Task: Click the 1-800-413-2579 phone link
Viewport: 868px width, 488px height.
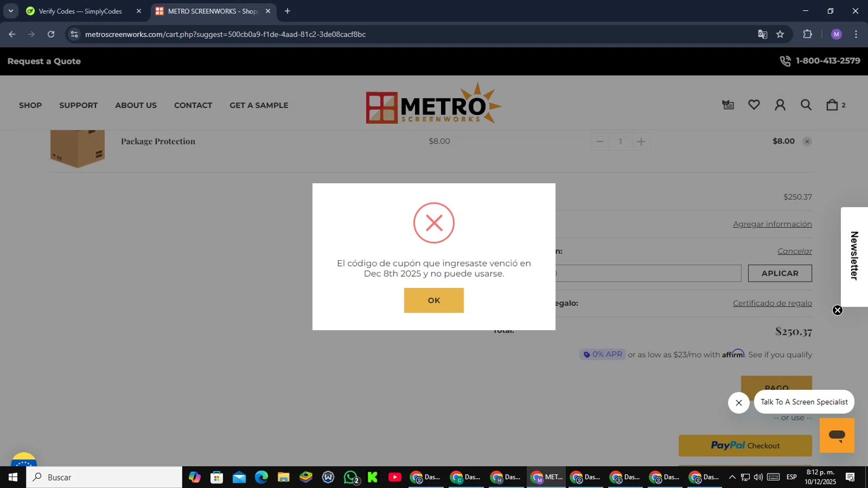Action: (x=820, y=61)
